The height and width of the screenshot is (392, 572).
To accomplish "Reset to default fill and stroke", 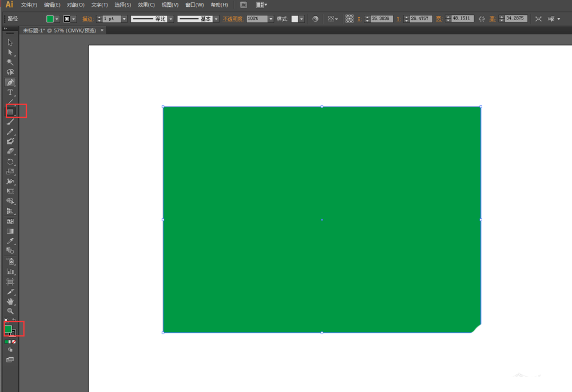I will coord(6,321).
